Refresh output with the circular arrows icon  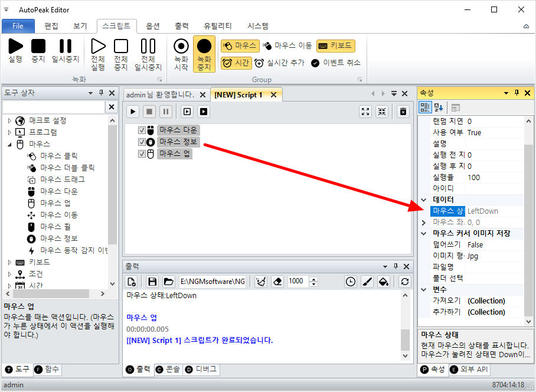[x=405, y=282]
